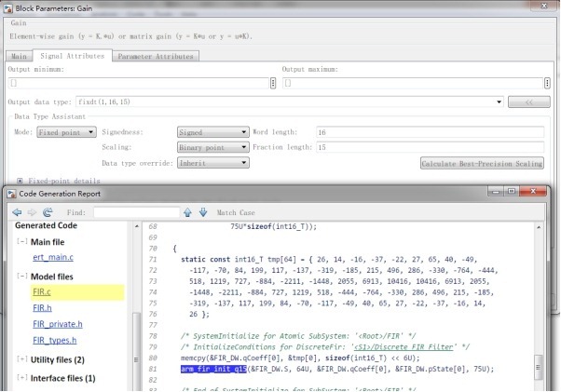
Task: Expand Interface files (1) section
Action: pyautogui.click(x=21, y=378)
